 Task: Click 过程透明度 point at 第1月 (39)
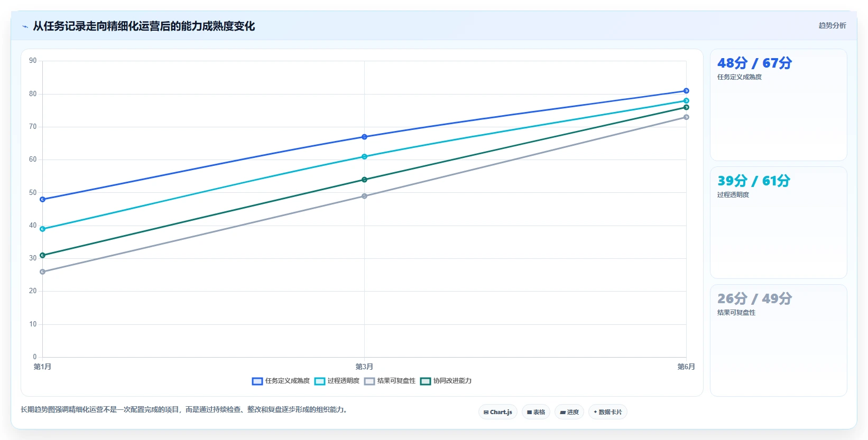pos(42,229)
